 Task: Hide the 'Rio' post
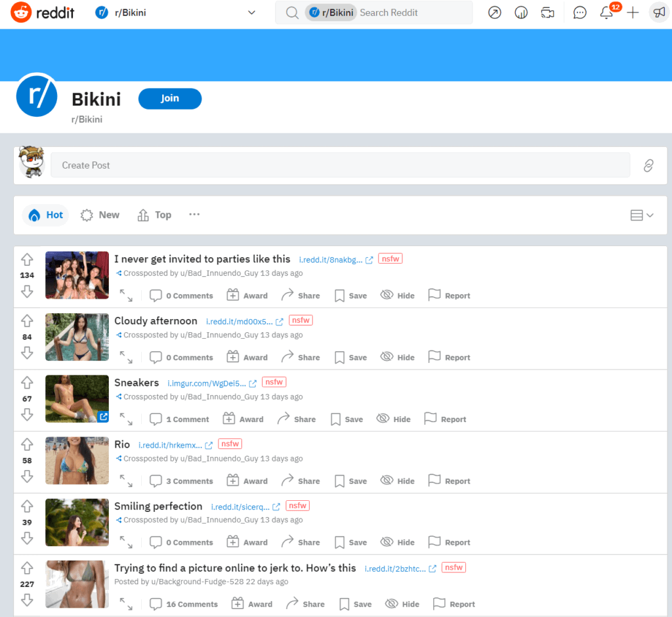pyautogui.click(x=397, y=480)
